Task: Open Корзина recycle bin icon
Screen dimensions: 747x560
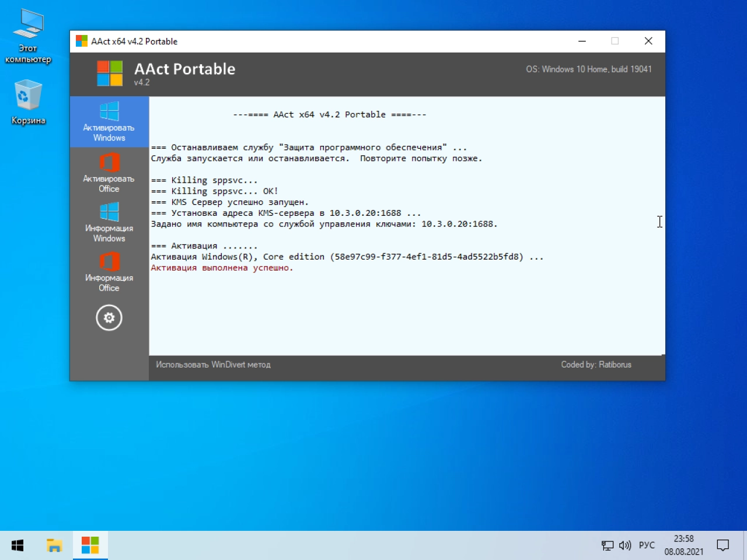Action: (x=28, y=103)
